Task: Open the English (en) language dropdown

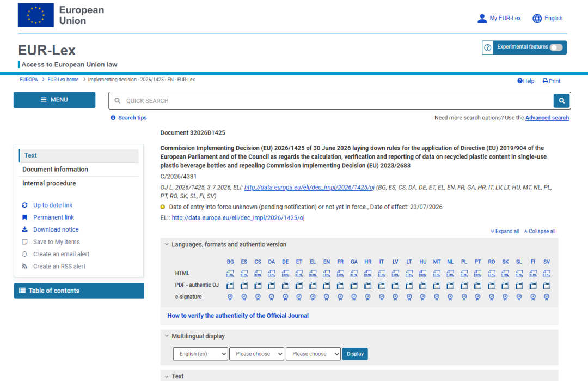Action: point(200,354)
